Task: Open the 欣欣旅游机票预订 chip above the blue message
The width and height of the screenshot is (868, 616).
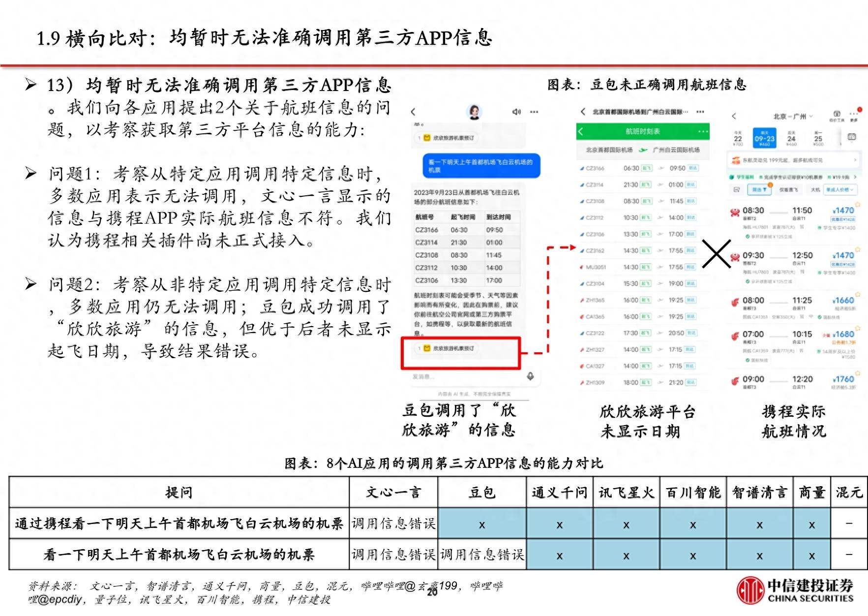Action: pyautogui.click(x=446, y=138)
